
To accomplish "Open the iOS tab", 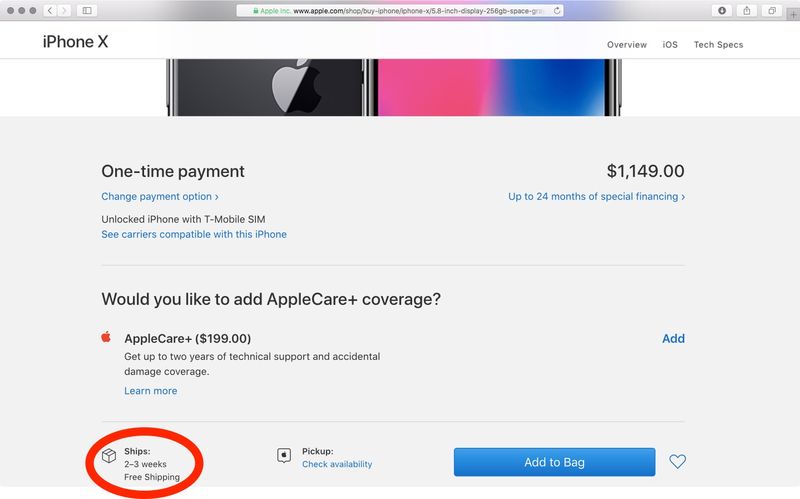I will pos(670,44).
